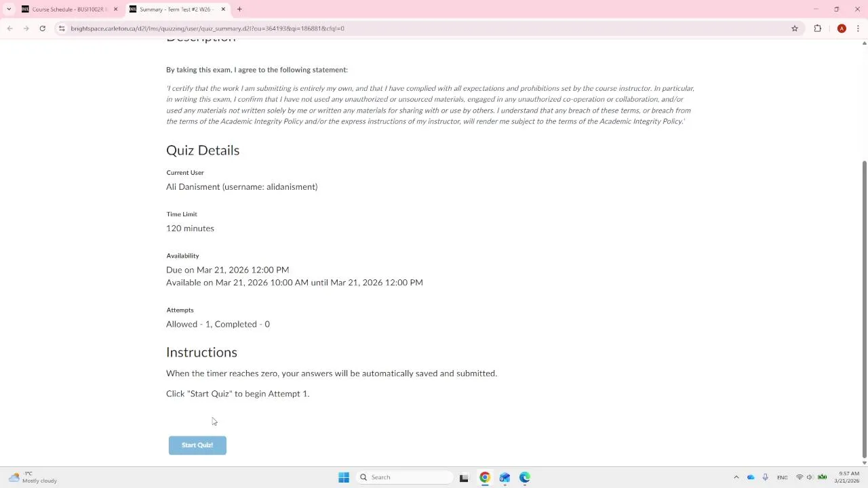868x488 pixels.
Task: Click the taskbar Search box
Action: (404, 477)
